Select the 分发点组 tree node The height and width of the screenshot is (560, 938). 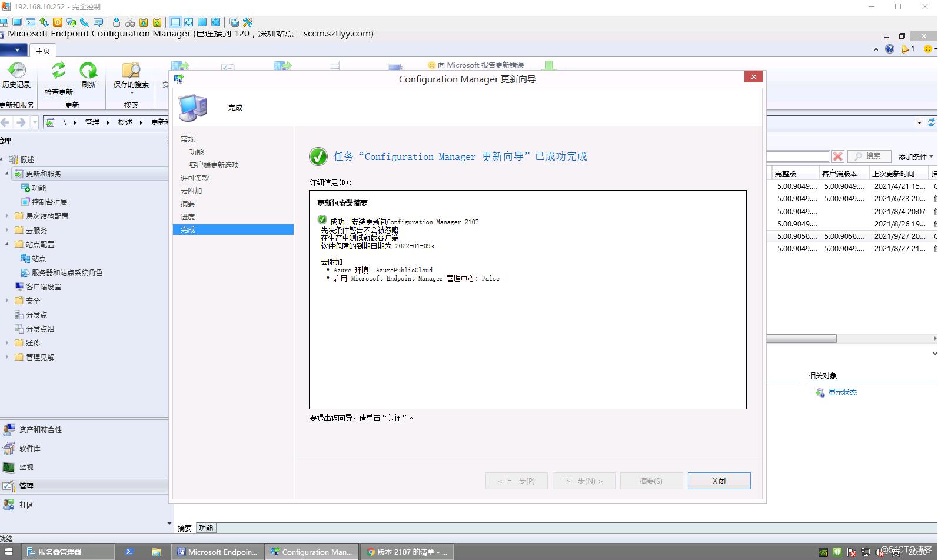[40, 329]
